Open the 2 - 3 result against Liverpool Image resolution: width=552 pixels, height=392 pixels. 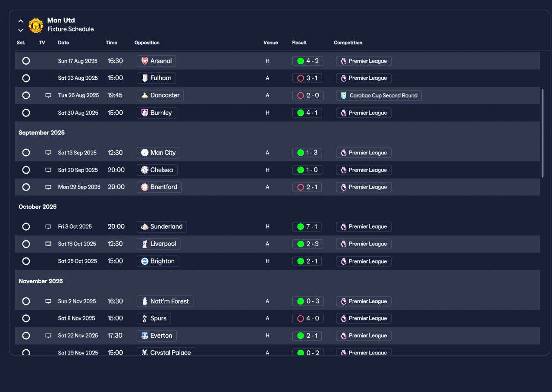(x=307, y=244)
